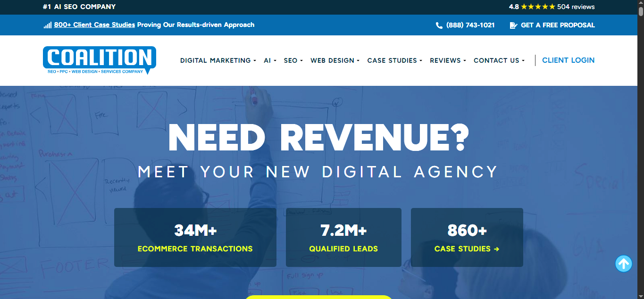Open the 504 reviews link
Viewport: 644px width, 299px height.
coord(576,7)
